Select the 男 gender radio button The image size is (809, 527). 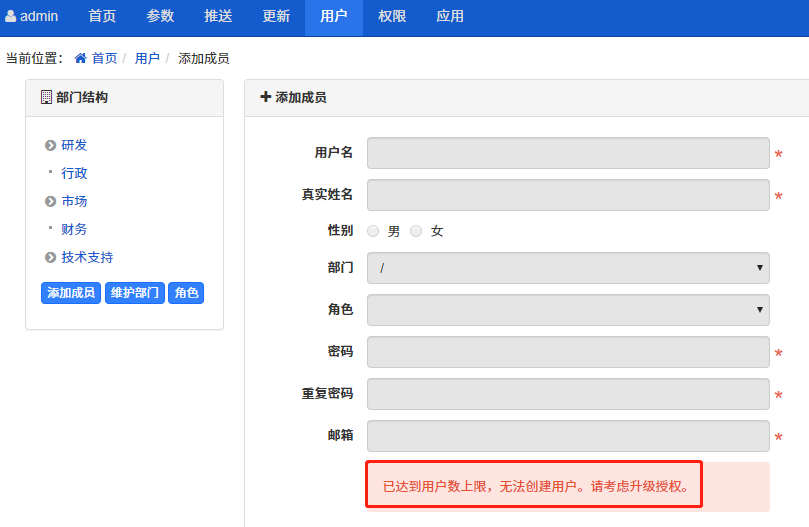373,231
